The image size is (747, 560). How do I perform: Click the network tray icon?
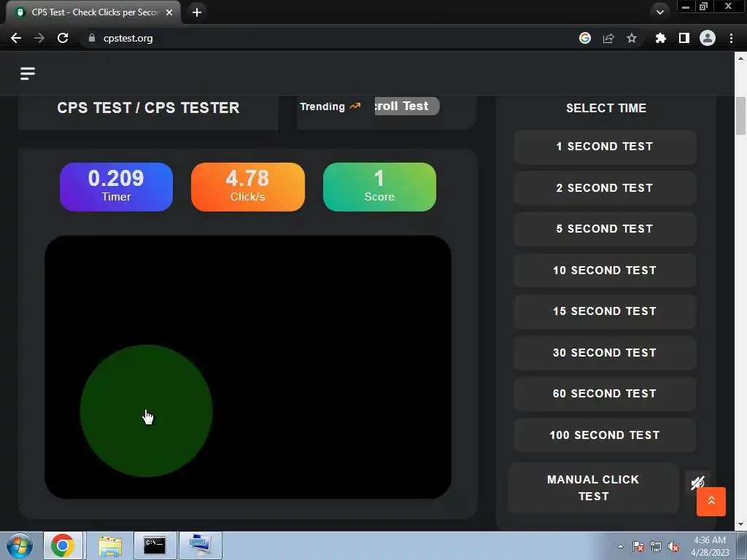point(656,546)
